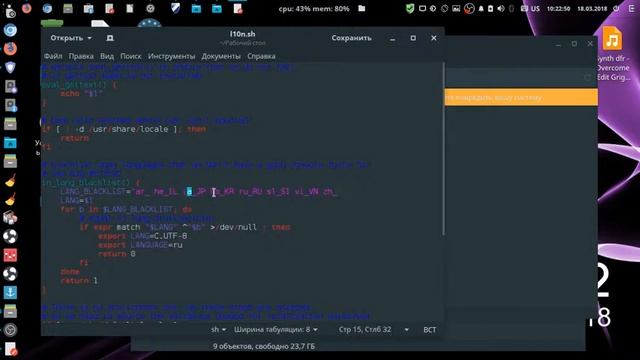
Task: Click the OBS icon in the system tray
Action: (469, 9)
